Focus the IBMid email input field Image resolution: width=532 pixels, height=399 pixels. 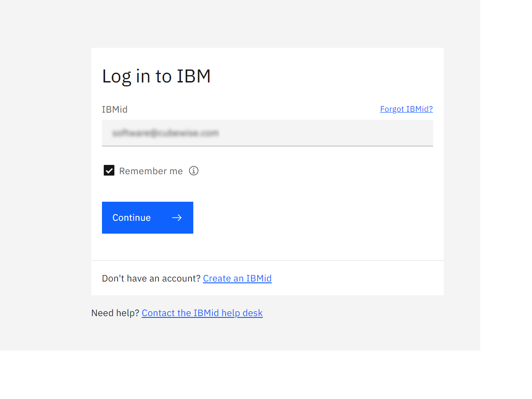[x=267, y=133]
